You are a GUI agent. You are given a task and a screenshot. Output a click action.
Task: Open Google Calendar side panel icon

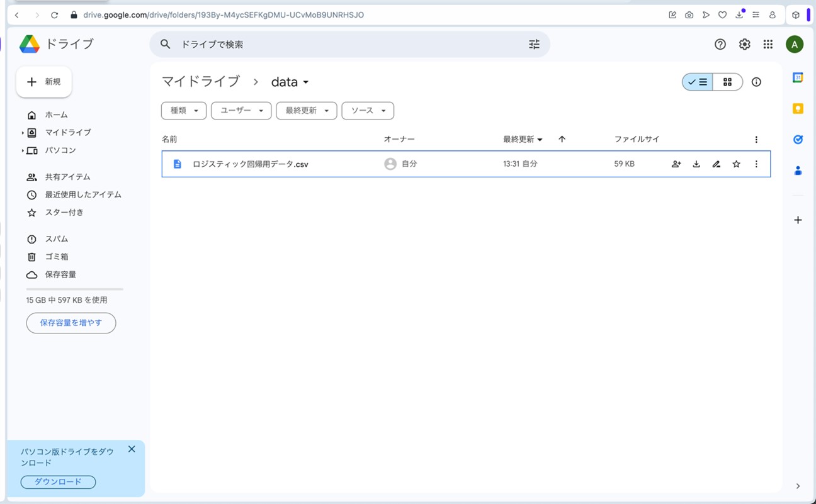click(798, 77)
